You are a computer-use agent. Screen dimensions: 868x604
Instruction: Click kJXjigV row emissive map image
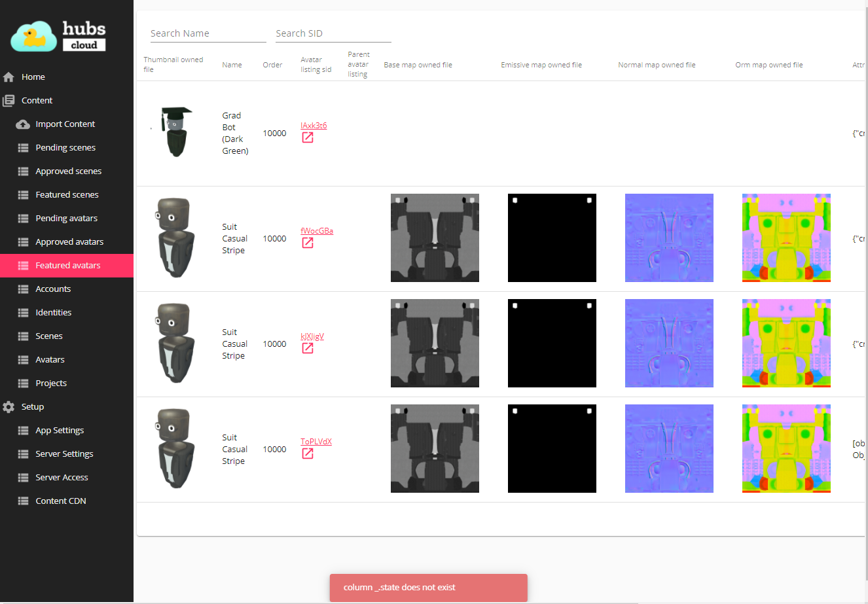(552, 344)
